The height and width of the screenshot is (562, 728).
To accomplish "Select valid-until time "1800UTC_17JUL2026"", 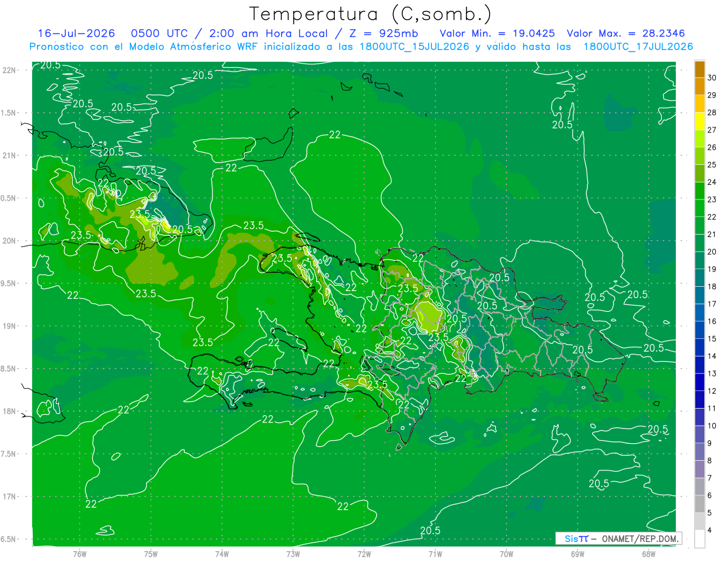I will point(638,47).
